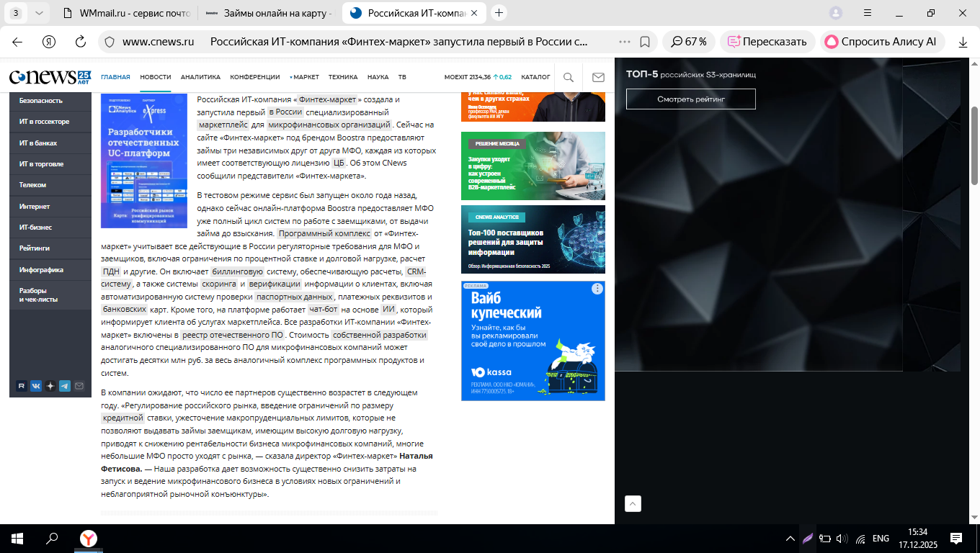Click the mail icon in sidebar socials

click(79, 386)
